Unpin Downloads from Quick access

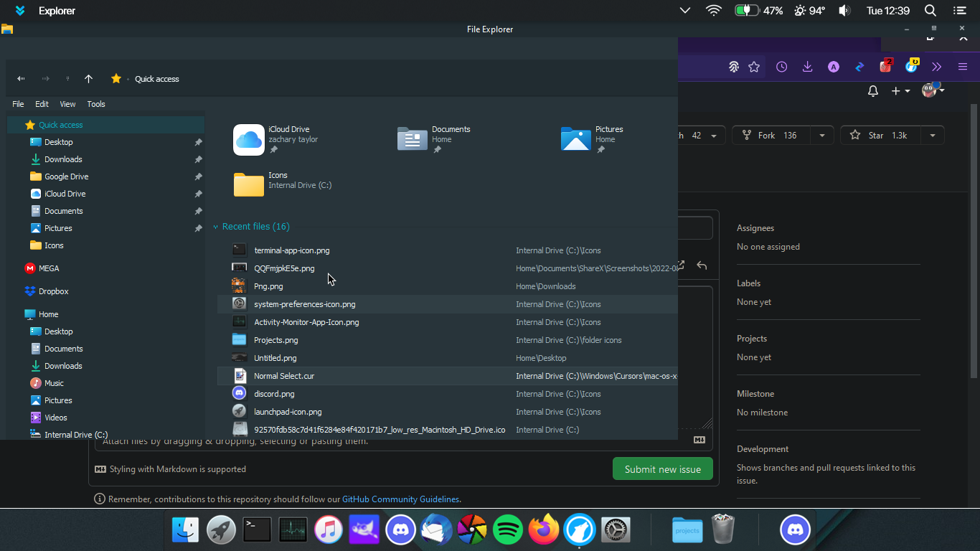pyautogui.click(x=198, y=159)
